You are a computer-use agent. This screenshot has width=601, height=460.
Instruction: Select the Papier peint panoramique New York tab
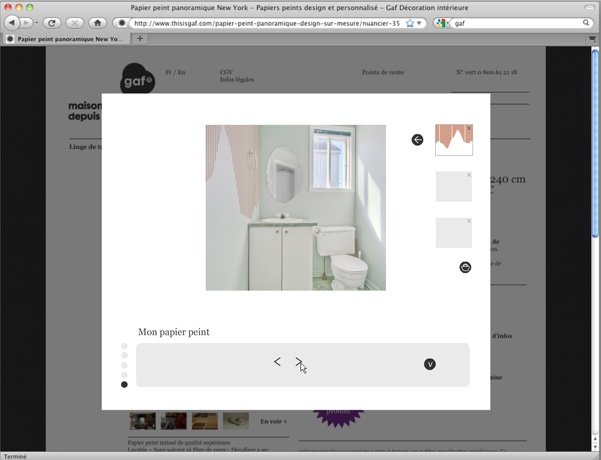tap(66, 39)
